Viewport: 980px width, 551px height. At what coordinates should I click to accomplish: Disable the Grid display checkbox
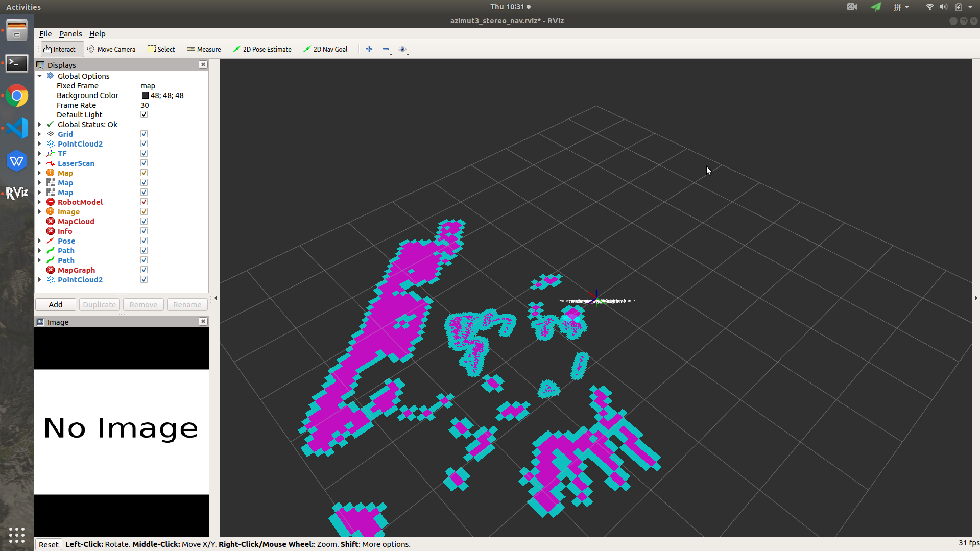(x=144, y=133)
